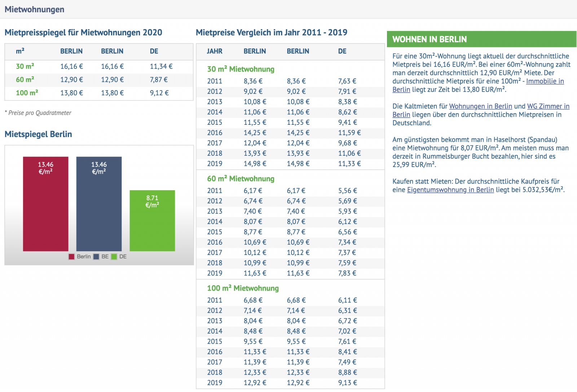Follow the 'Wohnungen in Berlin' link

pyautogui.click(x=480, y=106)
